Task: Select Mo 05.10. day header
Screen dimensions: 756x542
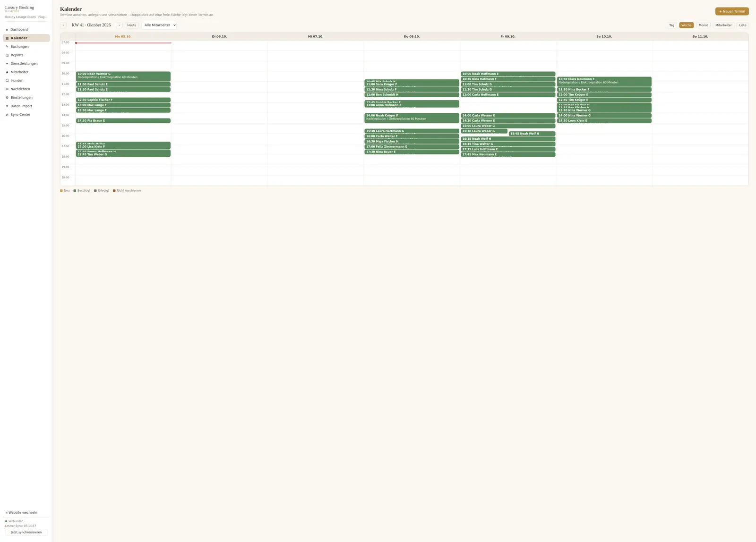Action: coord(123,36)
